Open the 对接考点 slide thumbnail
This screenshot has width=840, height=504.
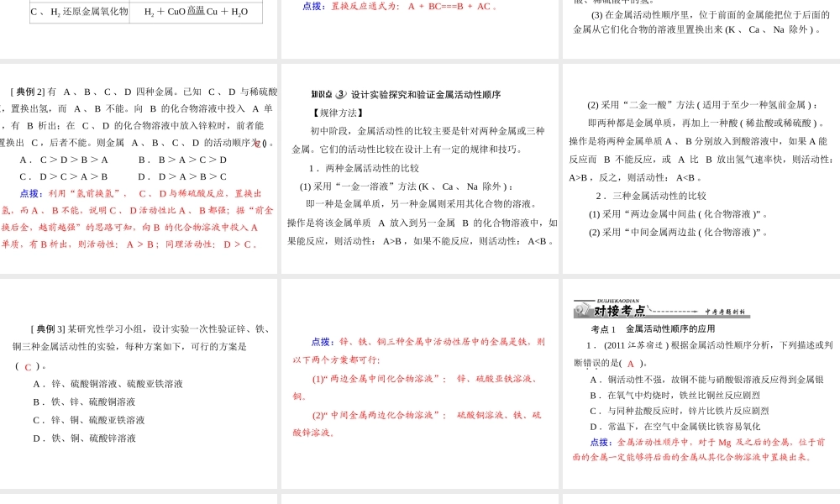701,384
